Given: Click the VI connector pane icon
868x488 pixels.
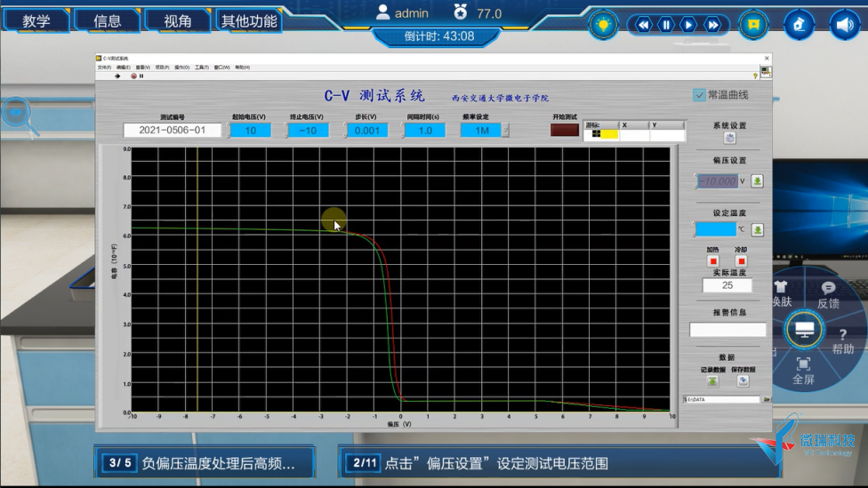Looking at the screenshot, I should point(765,72).
